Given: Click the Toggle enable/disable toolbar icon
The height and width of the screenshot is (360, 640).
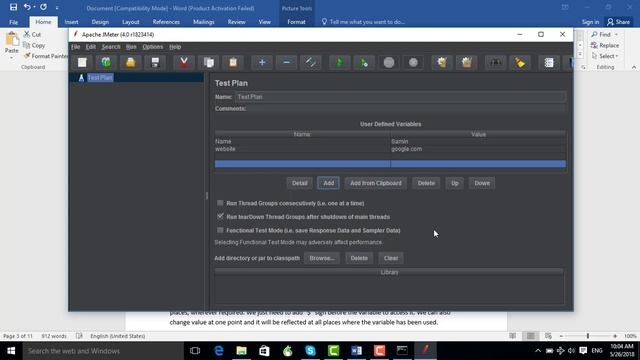Looking at the screenshot, I should (x=311, y=62).
